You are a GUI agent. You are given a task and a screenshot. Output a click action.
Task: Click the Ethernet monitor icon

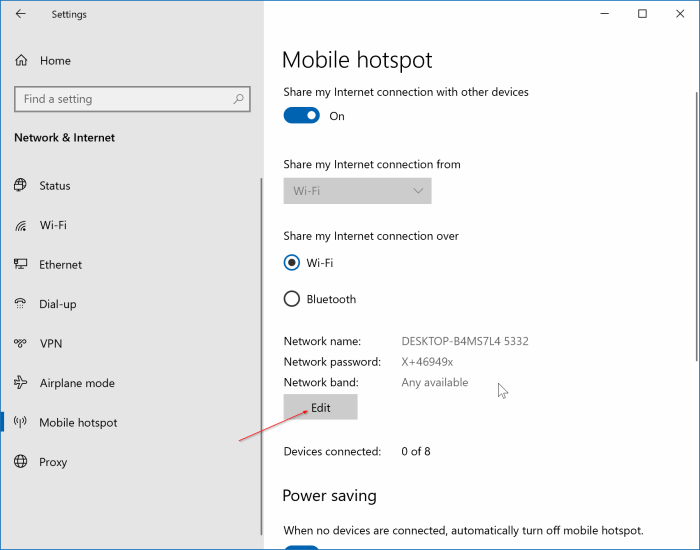coord(21,264)
